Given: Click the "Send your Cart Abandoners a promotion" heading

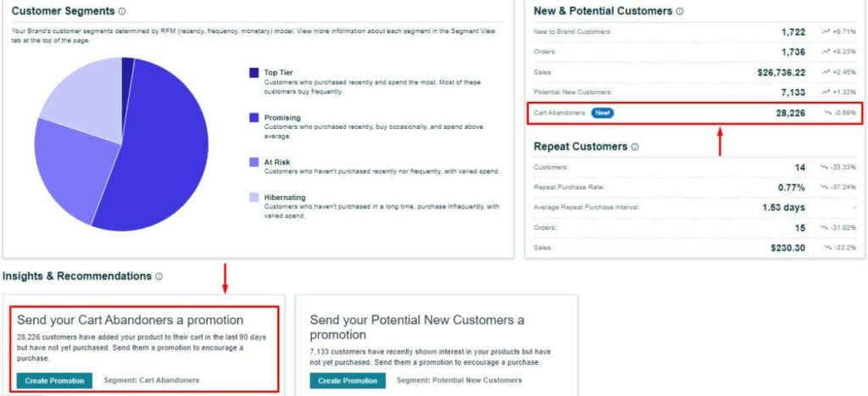Looking at the screenshot, I should [131, 320].
